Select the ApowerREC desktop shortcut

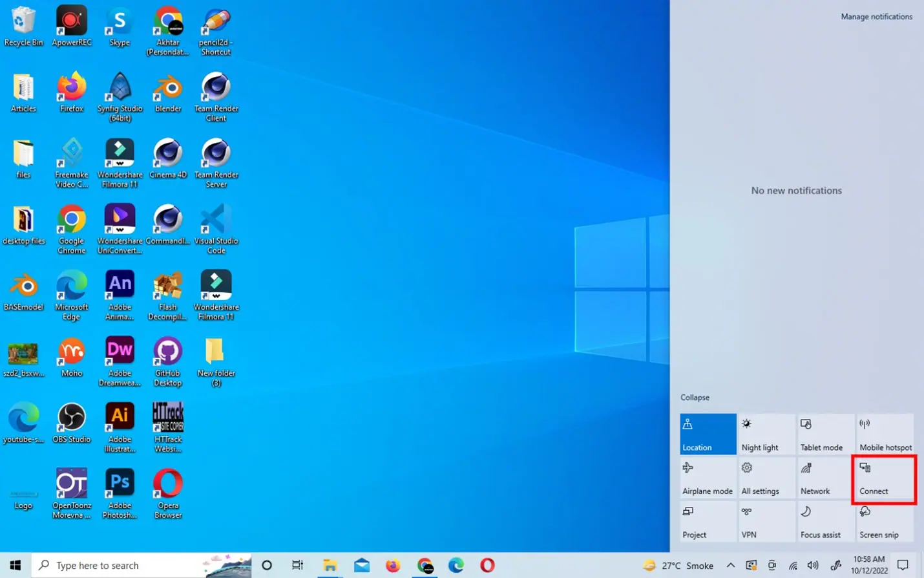[x=72, y=26]
